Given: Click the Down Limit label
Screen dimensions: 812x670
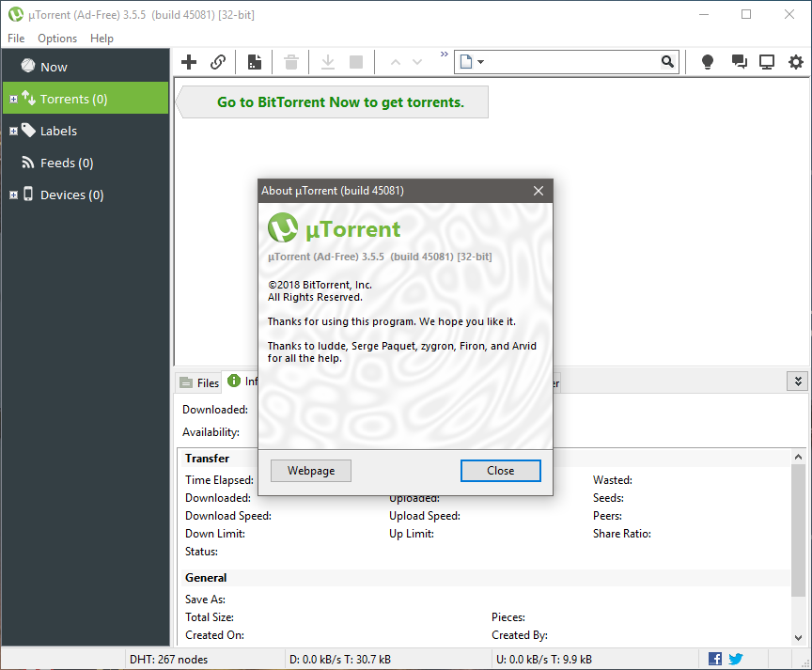Looking at the screenshot, I should click(x=215, y=534).
